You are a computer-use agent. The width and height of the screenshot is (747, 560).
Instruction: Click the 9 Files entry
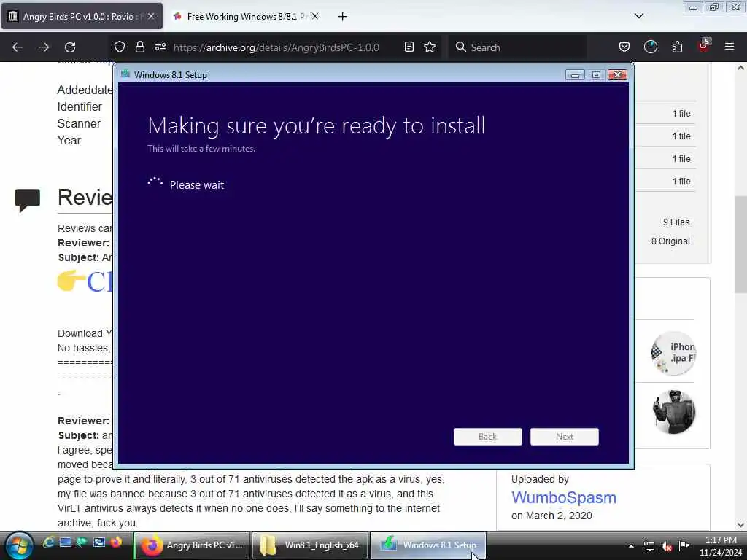tap(676, 222)
